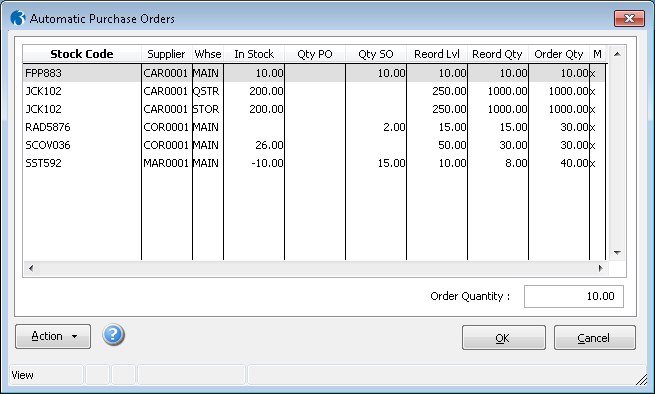The height and width of the screenshot is (394, 655).
Task: Click supplier MAR0001 cell
Action: (x=166, y=163)
